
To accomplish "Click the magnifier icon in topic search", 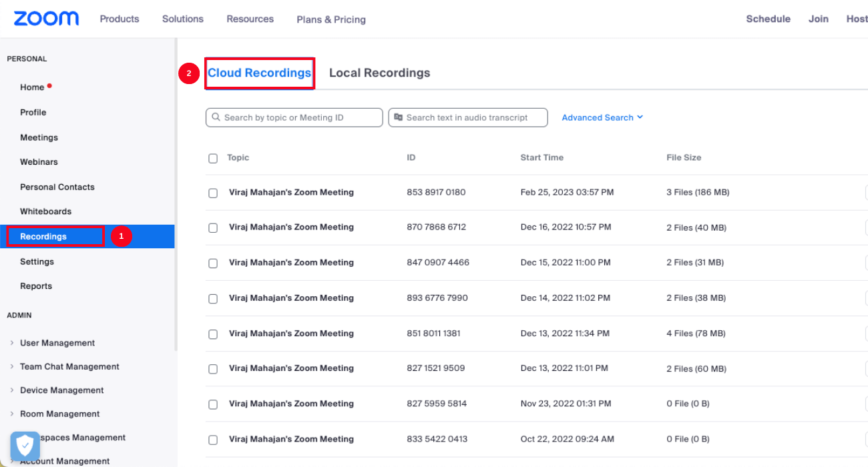I will pyautogui.click(x=216, y=117).
